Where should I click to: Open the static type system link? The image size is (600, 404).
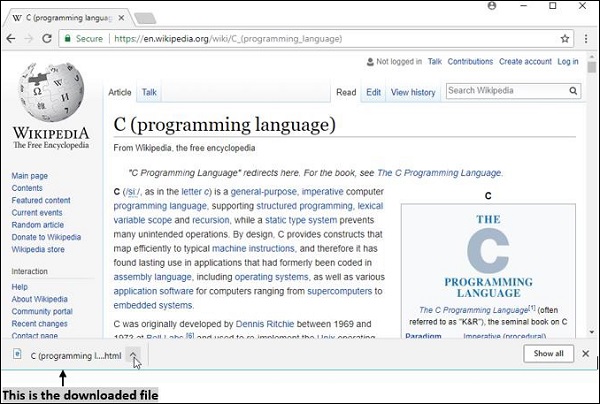click(x=301, y=220)
